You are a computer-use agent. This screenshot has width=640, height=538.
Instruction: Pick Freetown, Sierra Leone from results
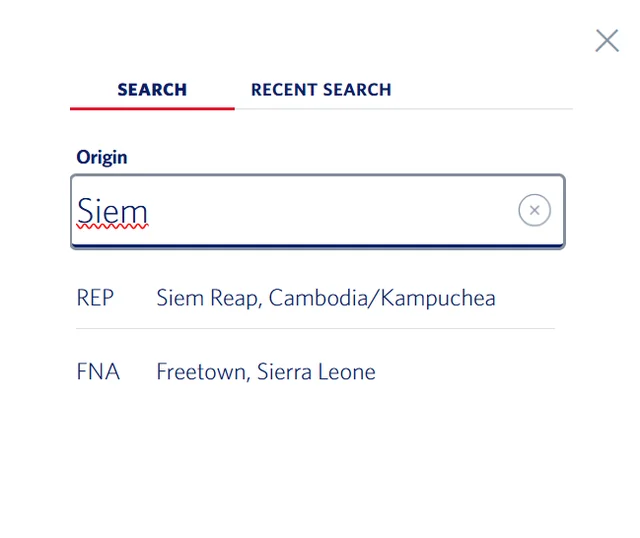tap(265, 372)
